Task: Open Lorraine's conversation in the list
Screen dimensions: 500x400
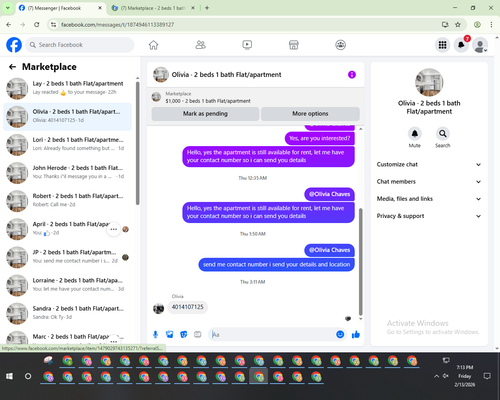Action: click(67, 285)
